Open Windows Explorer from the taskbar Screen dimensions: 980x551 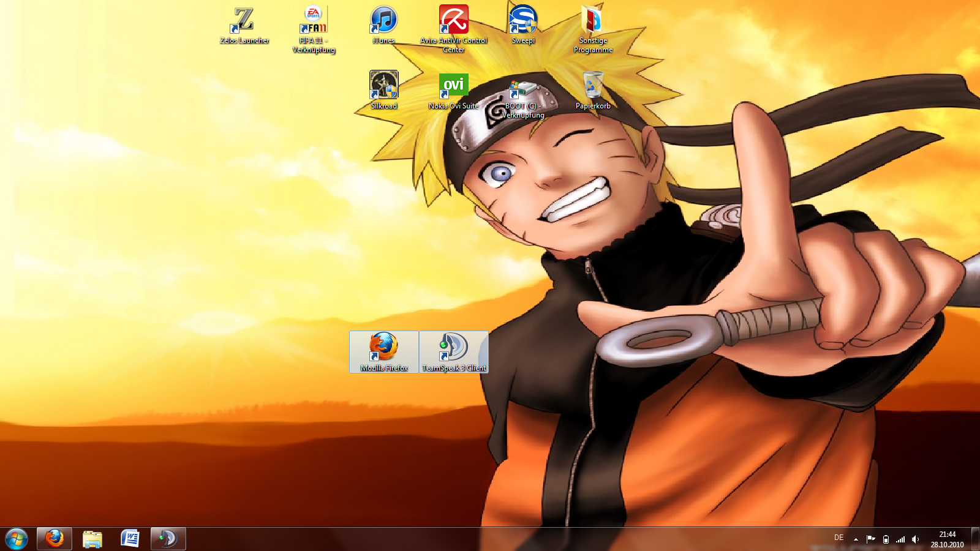(92, 539)
